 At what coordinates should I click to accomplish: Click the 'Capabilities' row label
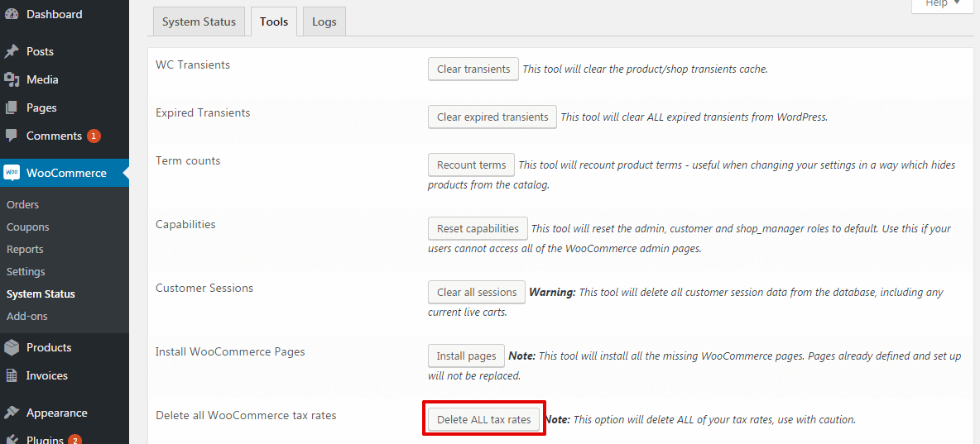185,223
